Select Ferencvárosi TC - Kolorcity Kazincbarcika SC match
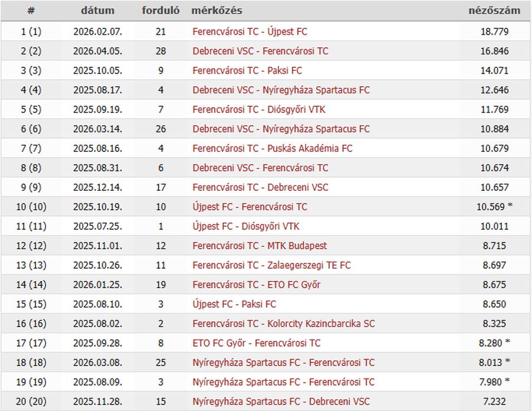 283,324
